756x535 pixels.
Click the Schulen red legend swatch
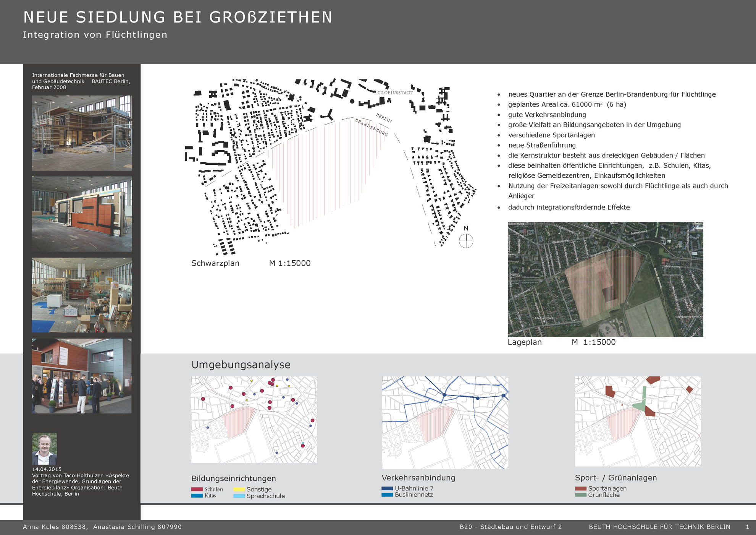(x=197, y=489)
